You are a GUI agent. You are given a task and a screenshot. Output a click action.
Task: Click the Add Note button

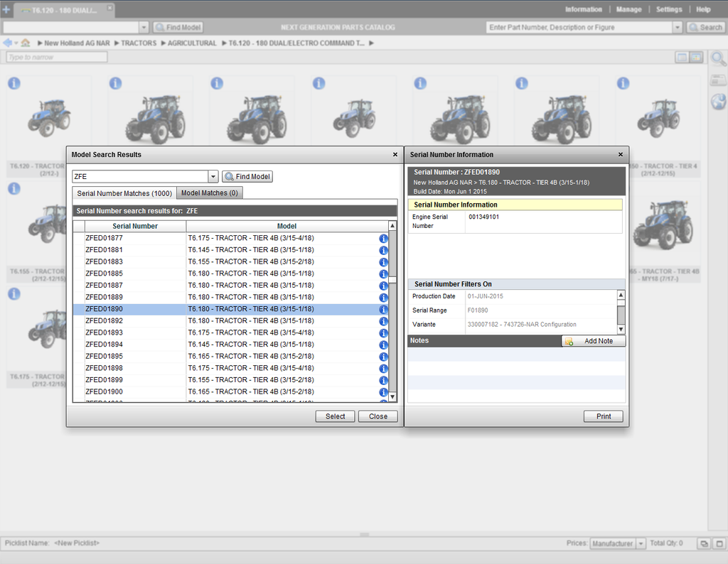(593, 341)
